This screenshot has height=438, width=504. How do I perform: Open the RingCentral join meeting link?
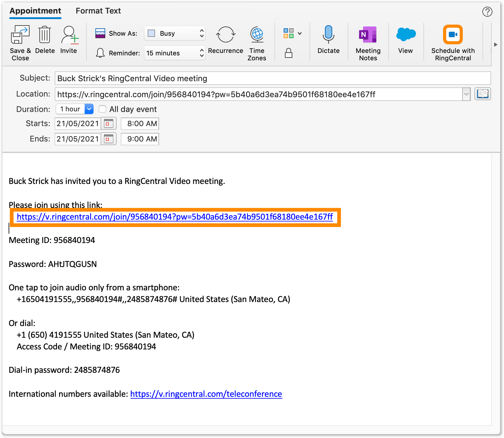pyautogui.click(x=175, y=217)
